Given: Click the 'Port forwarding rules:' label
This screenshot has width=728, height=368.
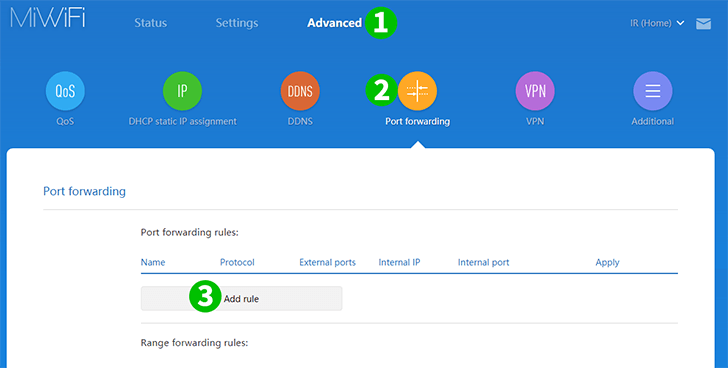Looking at the screenshot, I should click(189, 232).
